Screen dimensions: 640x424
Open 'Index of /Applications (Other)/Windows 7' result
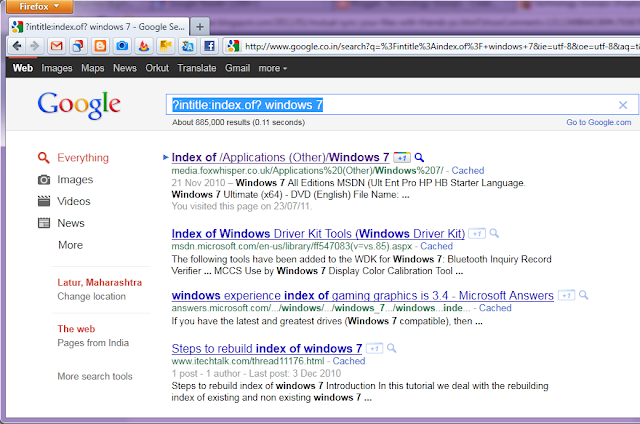point(280,158)
